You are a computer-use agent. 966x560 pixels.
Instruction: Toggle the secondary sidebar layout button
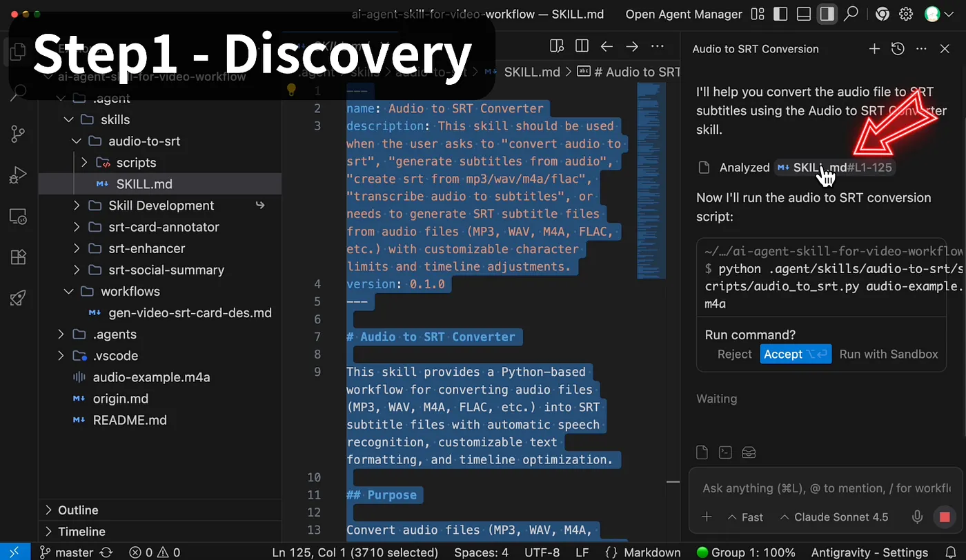[x=827, y=14]
